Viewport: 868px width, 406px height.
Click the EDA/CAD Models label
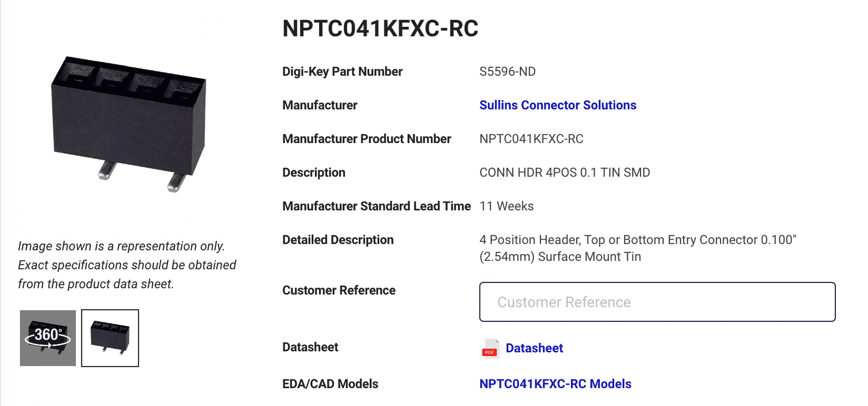(x=330, y=384)
